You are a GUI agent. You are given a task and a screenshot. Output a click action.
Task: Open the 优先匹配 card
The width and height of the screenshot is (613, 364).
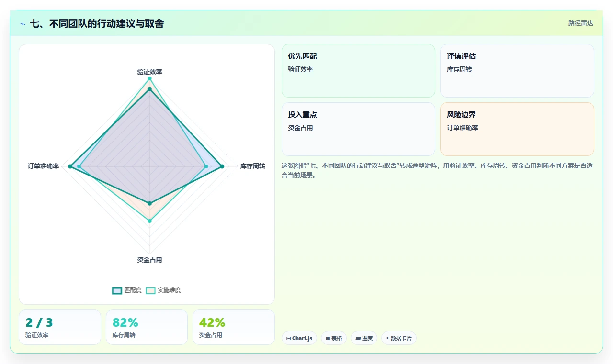[358, 71]
